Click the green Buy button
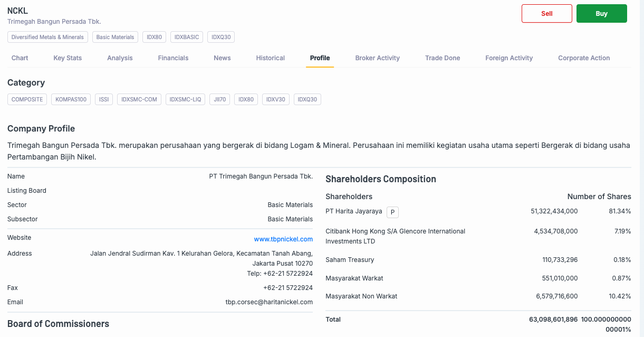The image size is (644, 337). click(601, 14)
